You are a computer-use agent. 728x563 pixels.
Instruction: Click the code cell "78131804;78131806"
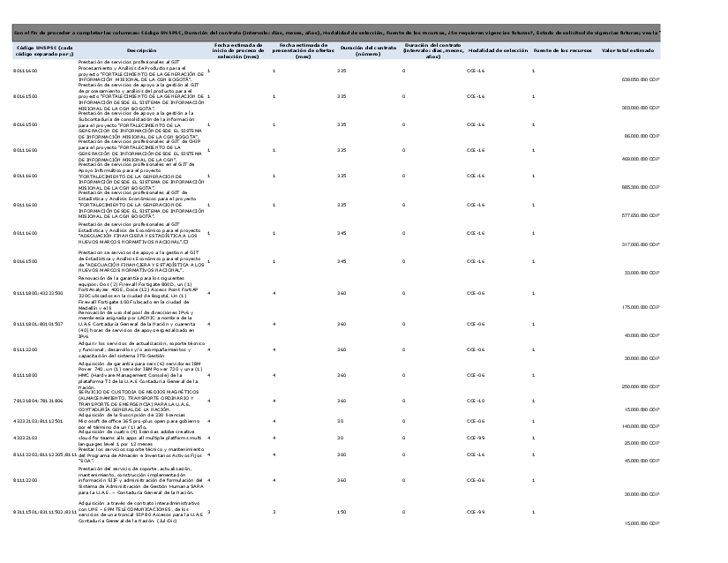[38, 401]
